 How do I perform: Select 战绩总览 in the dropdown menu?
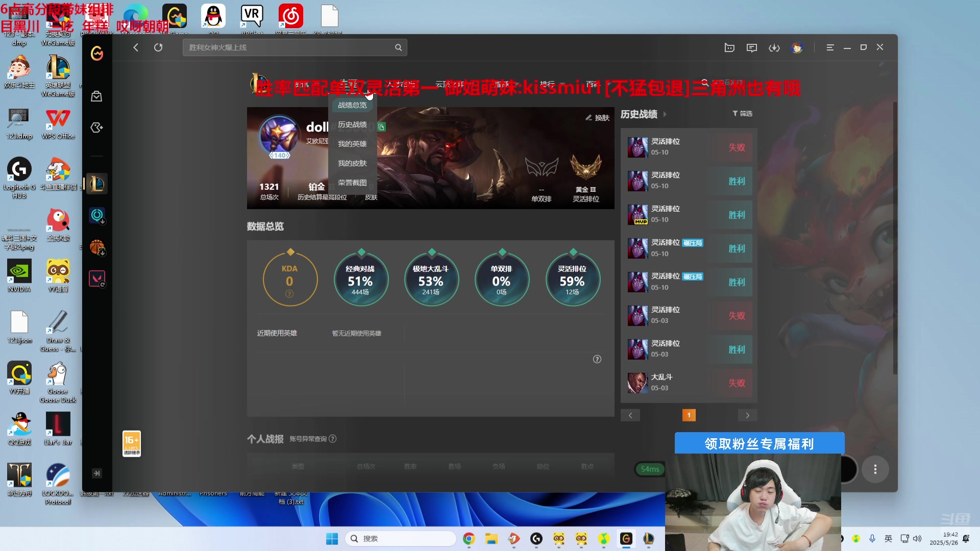click(x=352, y=105)
